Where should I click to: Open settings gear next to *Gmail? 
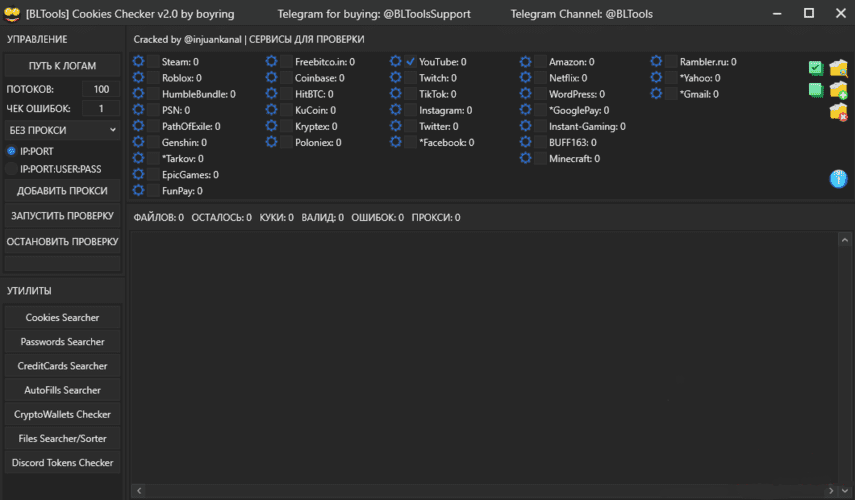click(x=657, y=94)
